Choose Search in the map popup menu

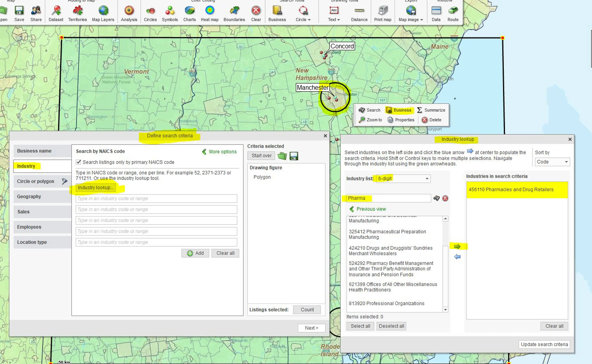(x=369, y=110)
